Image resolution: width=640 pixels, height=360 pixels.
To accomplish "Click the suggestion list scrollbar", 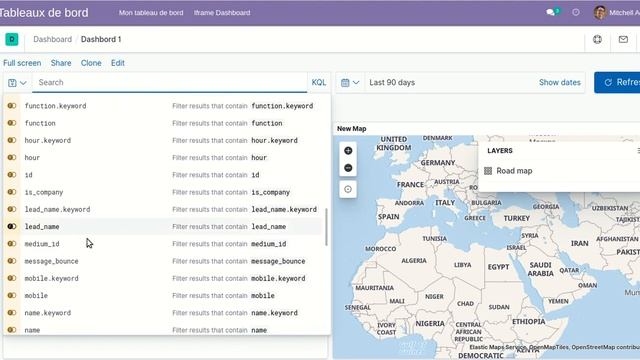I will 327,227.
